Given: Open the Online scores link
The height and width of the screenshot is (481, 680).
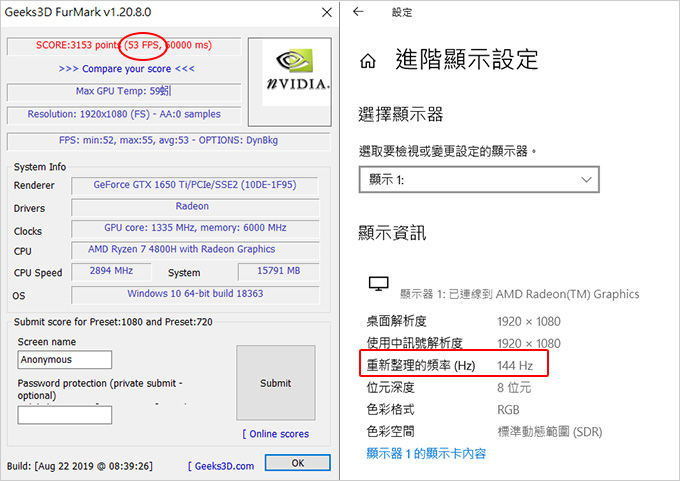Looking at the screenshot, I should 276,434.
